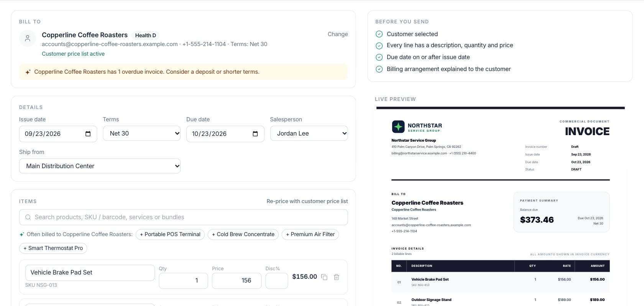Click the 'Health D' badge

[x=146, y=35]
